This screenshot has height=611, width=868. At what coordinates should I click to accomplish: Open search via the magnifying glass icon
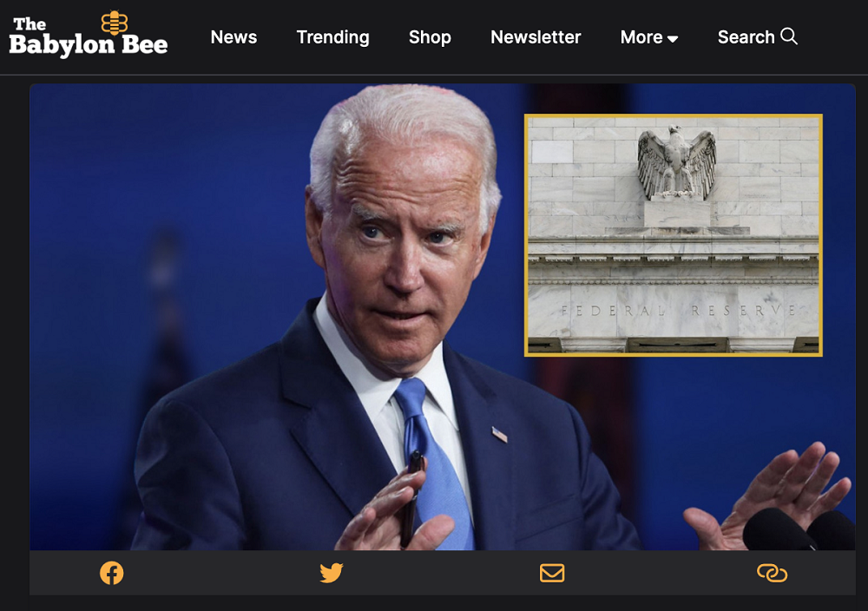pyautogui.click(x=789, y=36)
